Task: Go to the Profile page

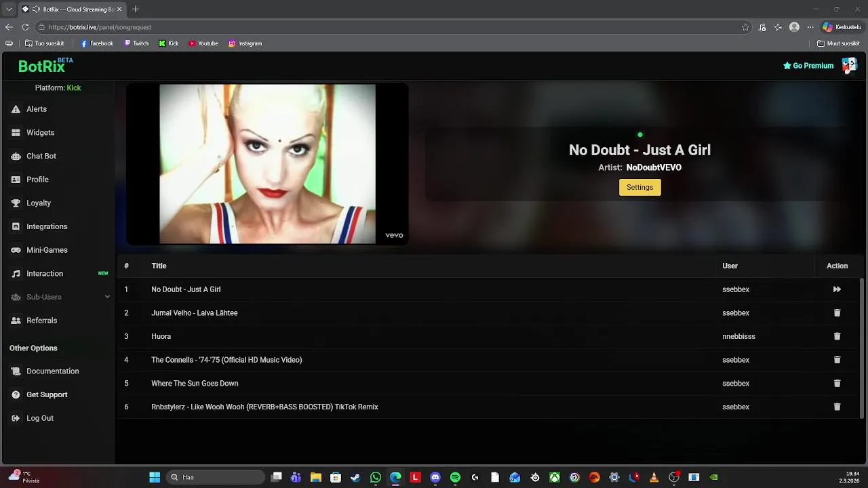Action: click(37, 180)
